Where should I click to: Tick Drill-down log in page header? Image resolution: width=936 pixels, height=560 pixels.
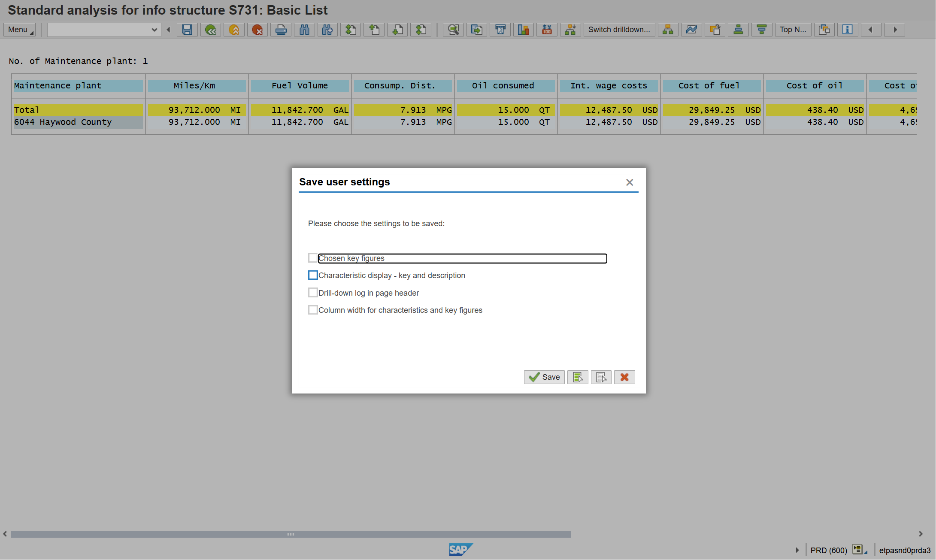tap(313, 293)
